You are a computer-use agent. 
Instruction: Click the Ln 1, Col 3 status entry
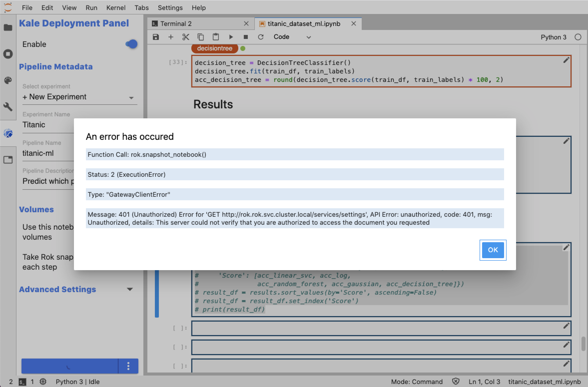[x=484, y=382]
